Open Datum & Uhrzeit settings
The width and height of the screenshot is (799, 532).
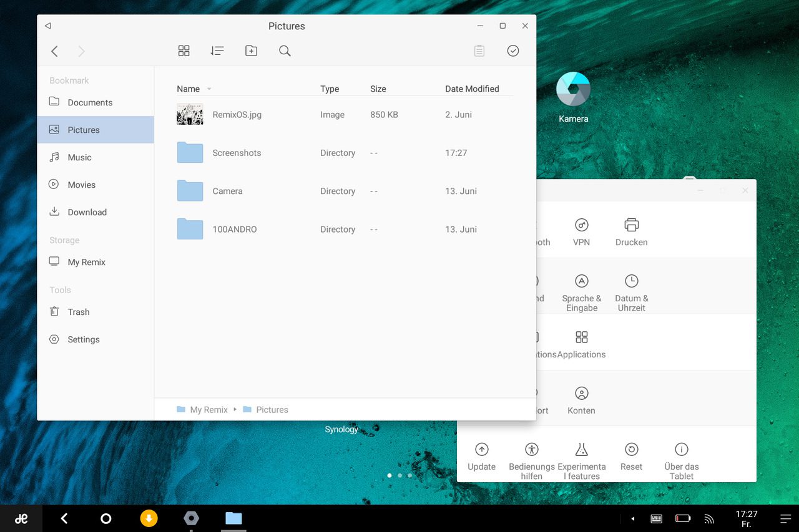631,293
